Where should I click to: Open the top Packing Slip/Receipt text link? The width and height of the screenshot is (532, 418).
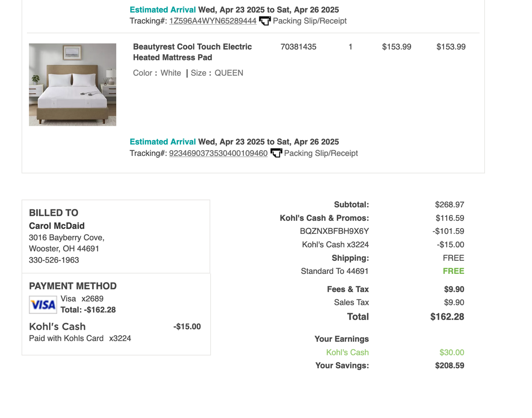point(310,21)
